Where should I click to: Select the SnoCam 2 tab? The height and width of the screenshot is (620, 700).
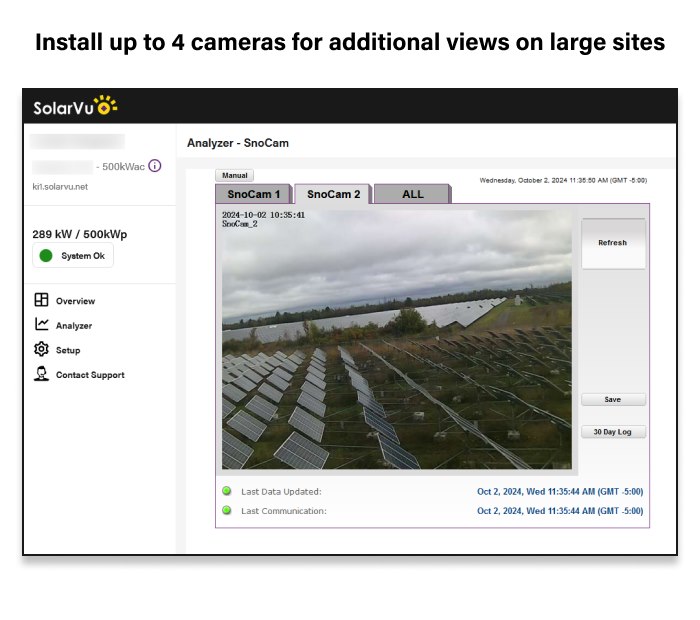click(x=333, y=194)
